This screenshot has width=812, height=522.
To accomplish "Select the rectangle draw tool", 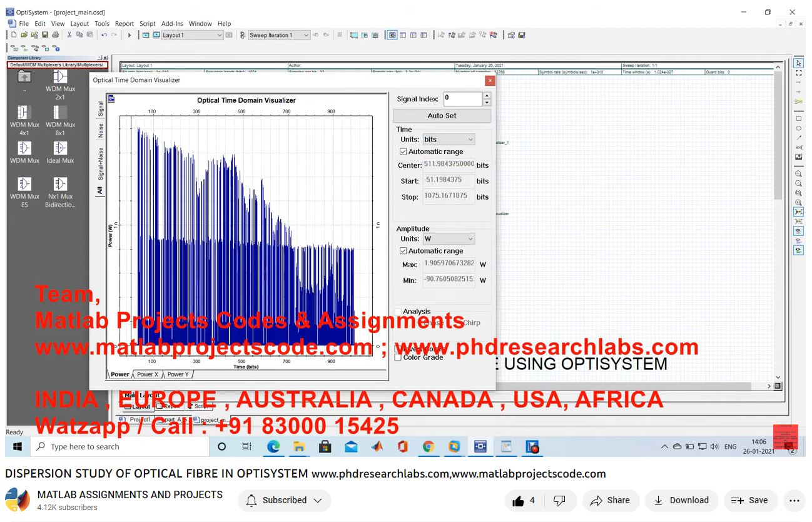I will [x=798, y=118].
